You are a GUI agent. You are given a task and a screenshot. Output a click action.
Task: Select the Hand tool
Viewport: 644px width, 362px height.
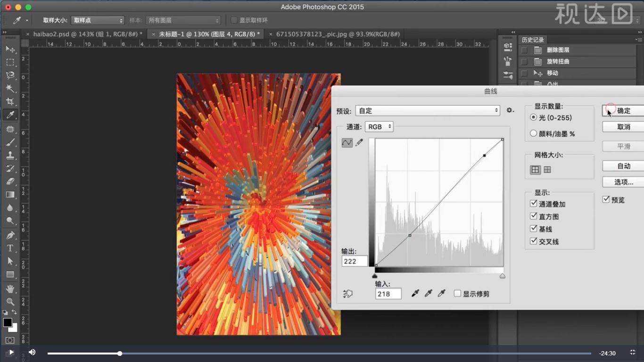point(10,288)
